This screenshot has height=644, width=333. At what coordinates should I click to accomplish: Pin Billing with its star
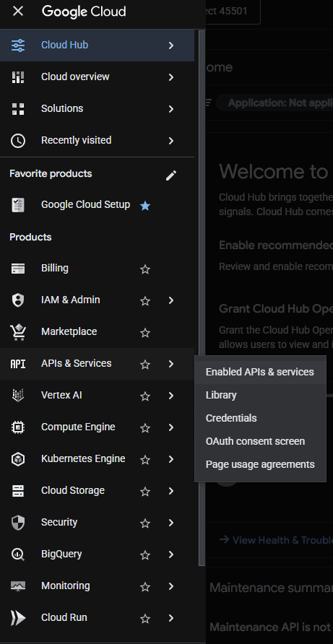[x=145, y=269]
